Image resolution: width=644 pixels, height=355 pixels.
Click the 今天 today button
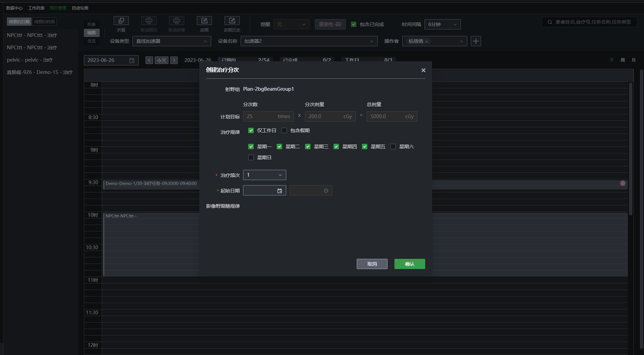(x=162, y=60)
